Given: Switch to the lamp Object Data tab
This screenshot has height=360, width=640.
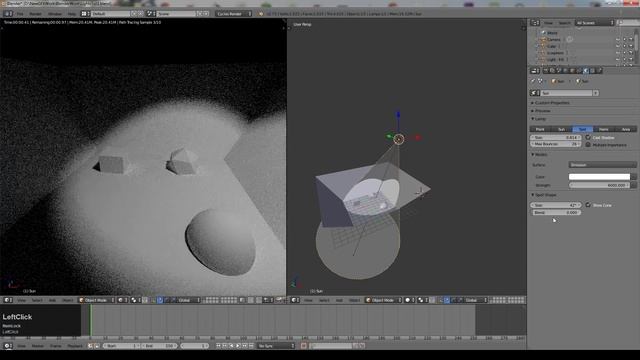Looking at the screenshot, I should (x=586, y=71).
